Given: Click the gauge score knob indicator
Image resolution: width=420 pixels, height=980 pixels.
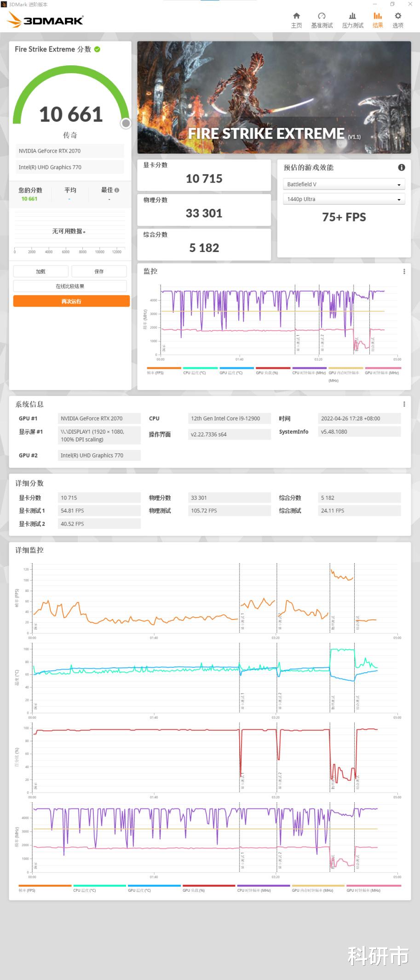Looking at the screenshot, I should pyautogui.click(x=126, y=123).
